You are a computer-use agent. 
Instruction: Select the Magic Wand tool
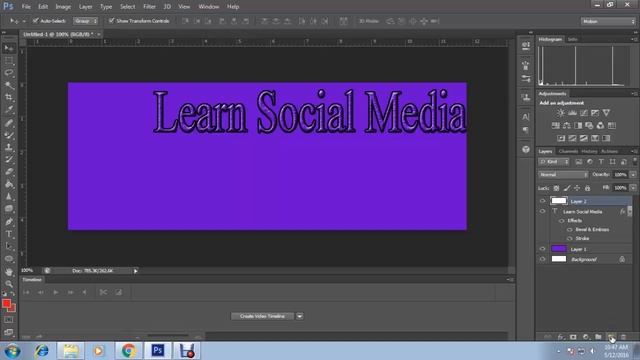tap(9, 85)
